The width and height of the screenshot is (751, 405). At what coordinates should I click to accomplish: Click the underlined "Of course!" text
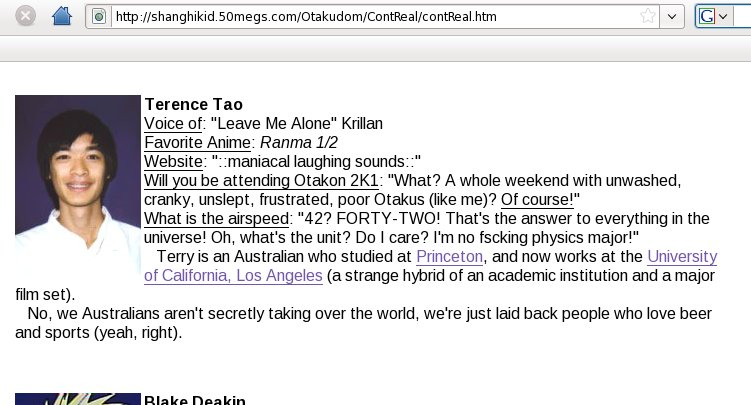click(537, 200)
